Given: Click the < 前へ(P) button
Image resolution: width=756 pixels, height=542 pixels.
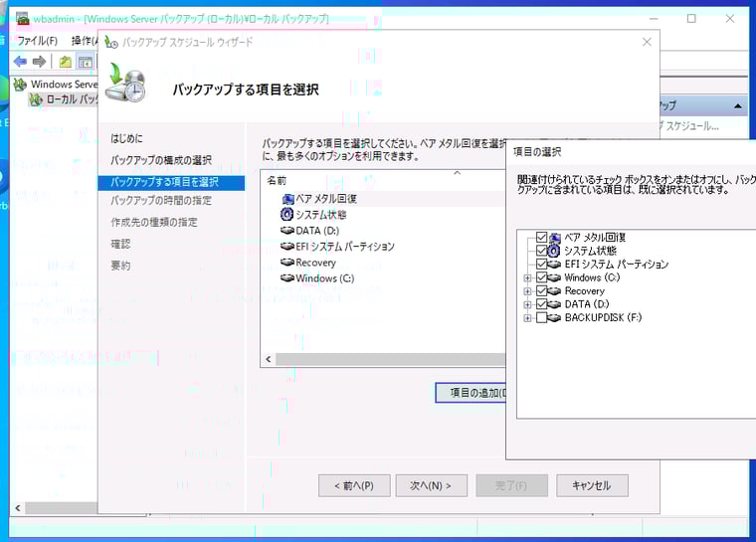Looking at the screenshot, I should pyautogui.click(x=354, y=485).
